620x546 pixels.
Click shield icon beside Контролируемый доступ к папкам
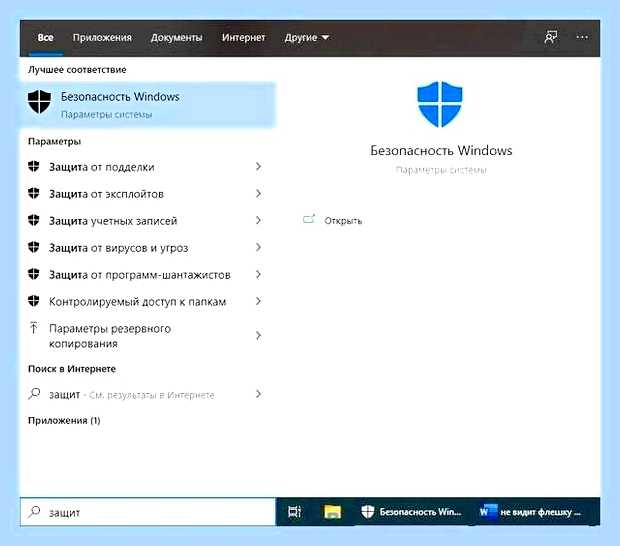[34, 301]
